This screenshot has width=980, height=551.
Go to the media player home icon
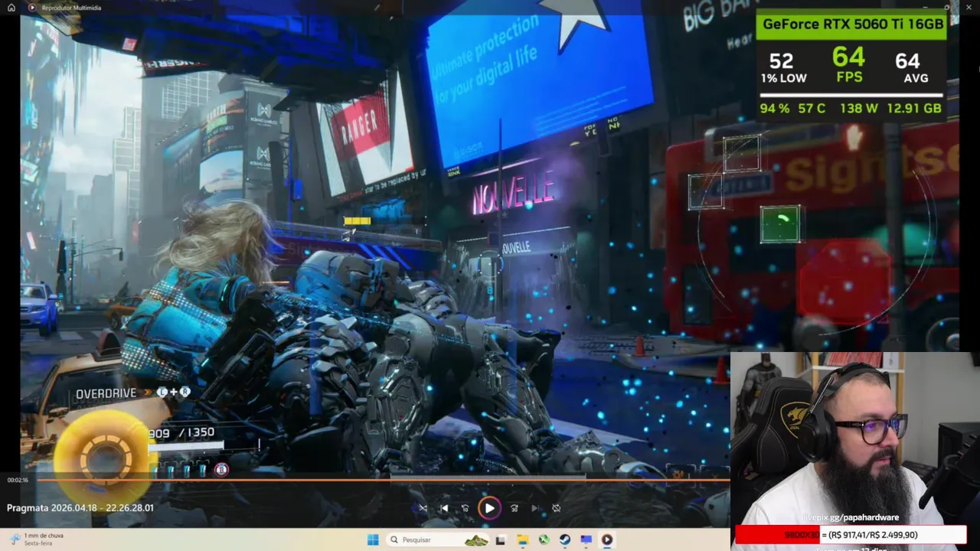(11, 8)
